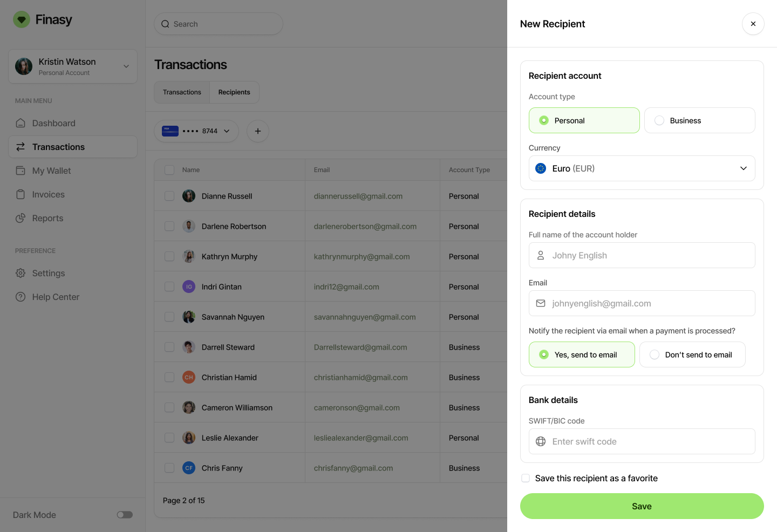This screenshot has width=777, height=532.
Task: Tick the Christian Hamid row checkbox
Action: [169, 377]
